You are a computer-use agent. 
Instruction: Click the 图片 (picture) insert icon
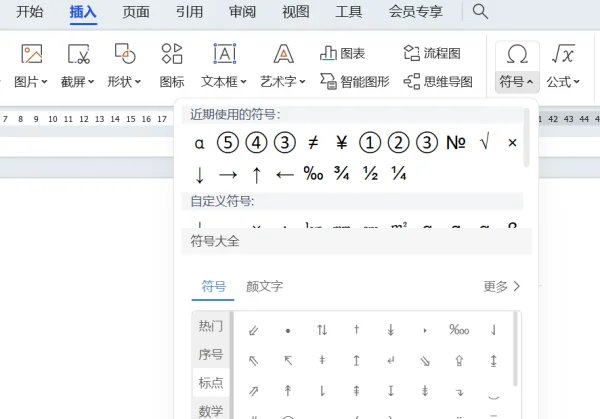point(32,54)
